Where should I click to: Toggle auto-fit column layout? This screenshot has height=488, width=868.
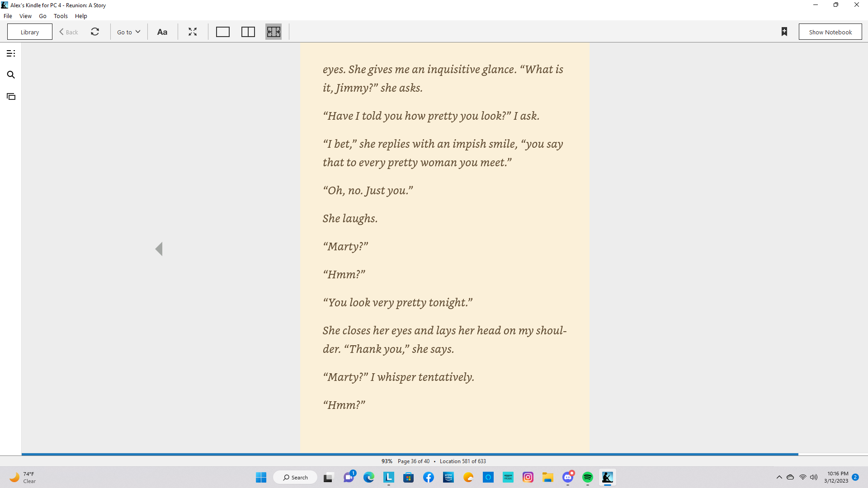coord(274,32)
